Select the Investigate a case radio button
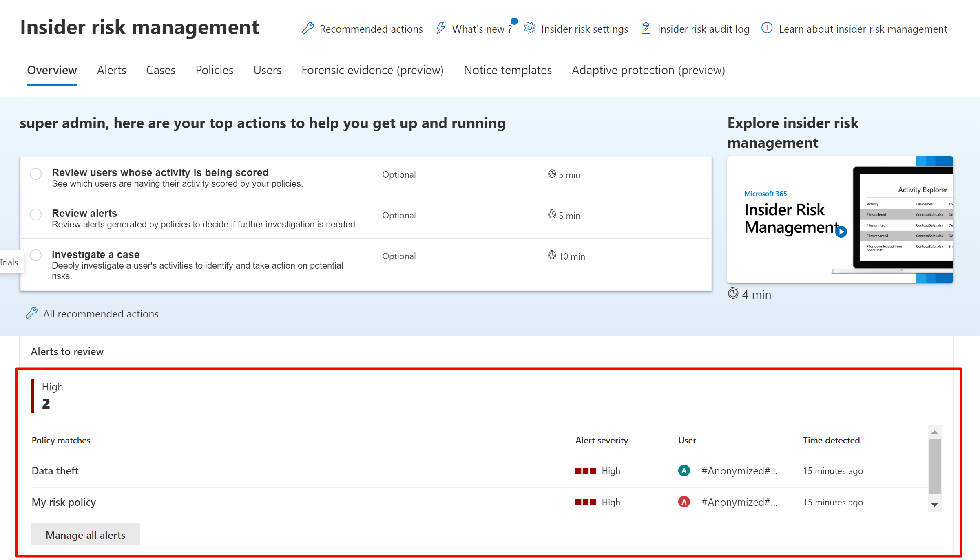This screenshot has width=980, height=560. [x=36, y=256]
